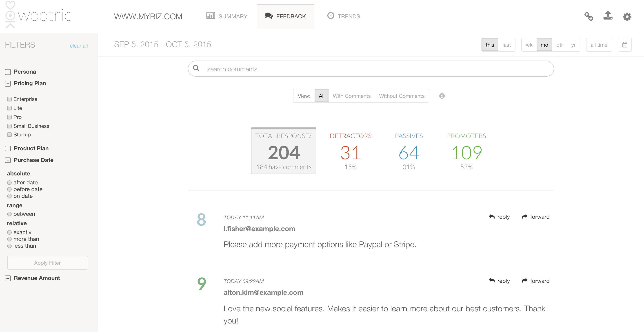Expand the Persona filter section
644x332 pixels.
pos(8,72)
